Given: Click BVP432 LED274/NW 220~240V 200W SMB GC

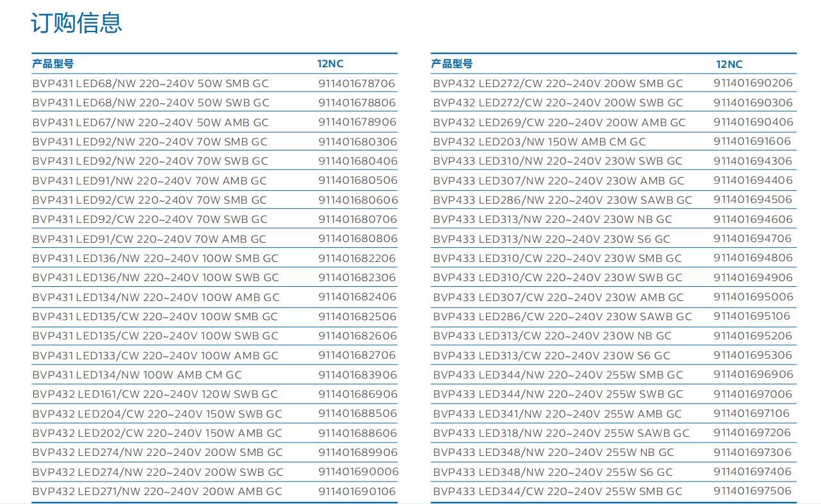Looking at the screenshot, I should pyautogui.click(x=158, y=452).
